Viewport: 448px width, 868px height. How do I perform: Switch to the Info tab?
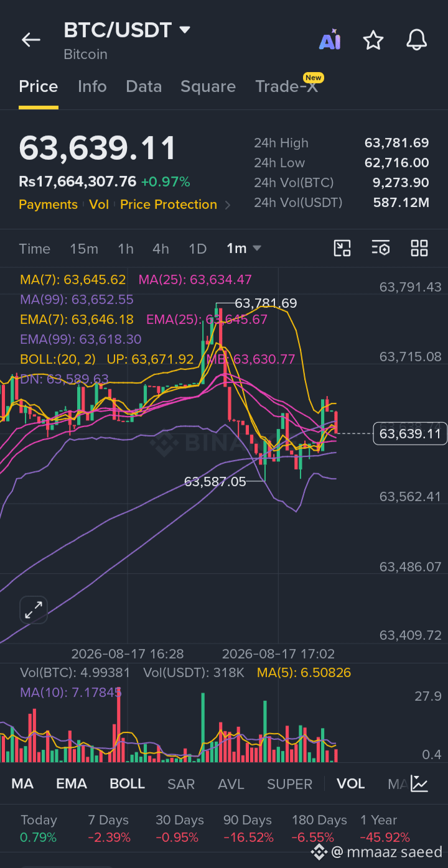(92, 86)
